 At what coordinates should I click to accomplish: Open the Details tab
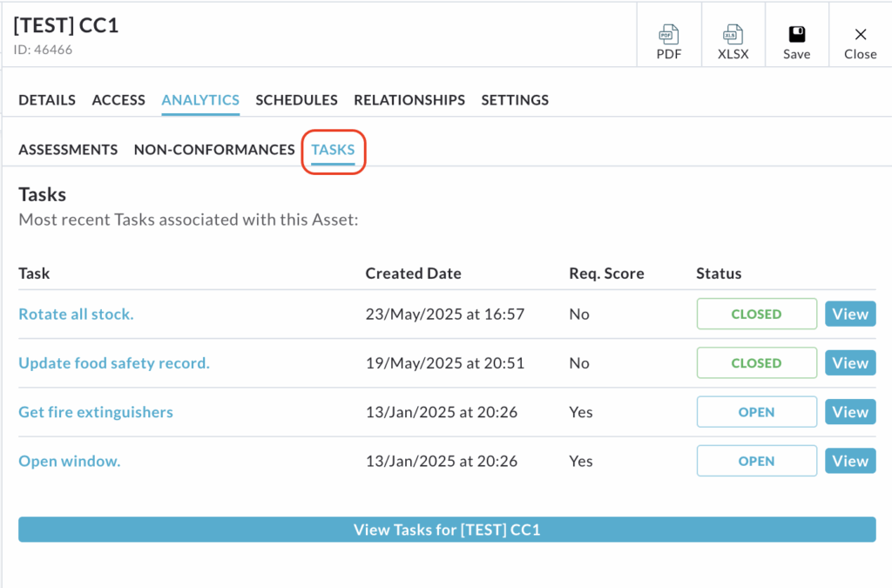[x=47, y=100]
